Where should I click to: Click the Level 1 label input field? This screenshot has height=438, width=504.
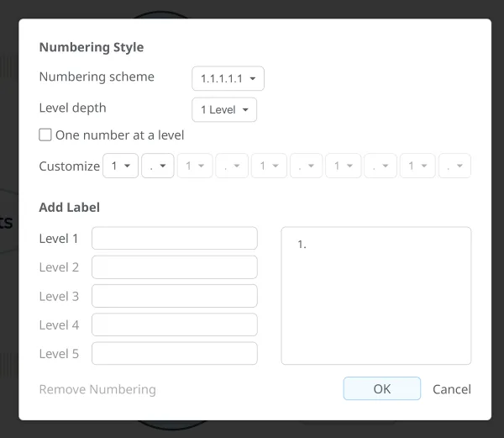174,239
